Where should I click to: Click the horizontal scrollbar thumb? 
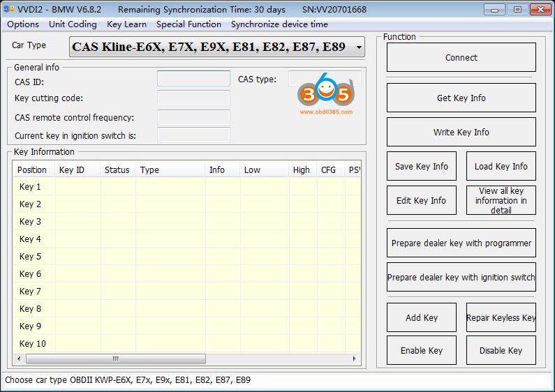tap(116, 359)
